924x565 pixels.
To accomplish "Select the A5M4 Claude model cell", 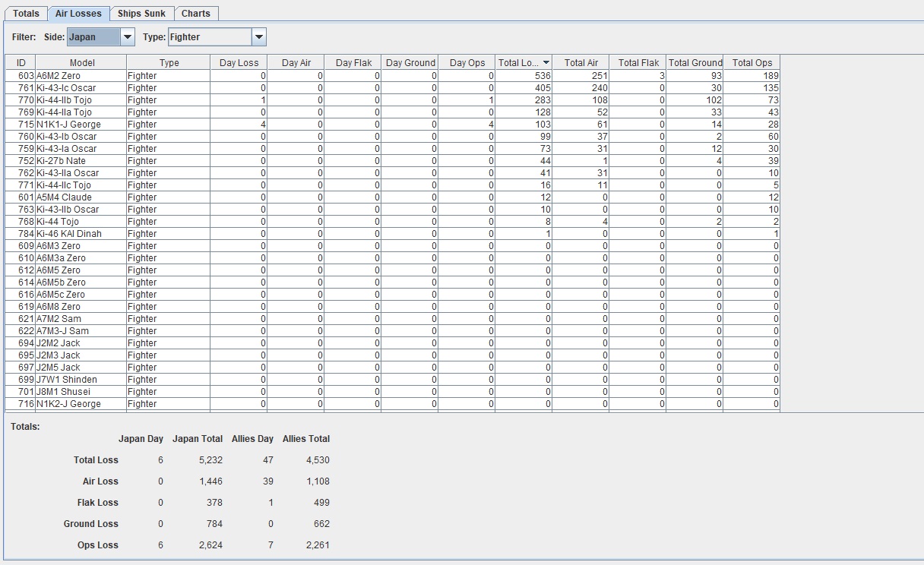I will click(x=81, y=197).
